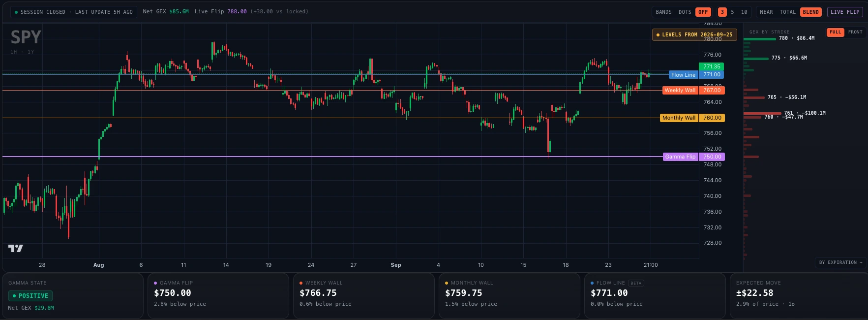Click the 2.9% of price · 1σ text
This screenshot has height=320, width=868.
click(x=765, y=304)
